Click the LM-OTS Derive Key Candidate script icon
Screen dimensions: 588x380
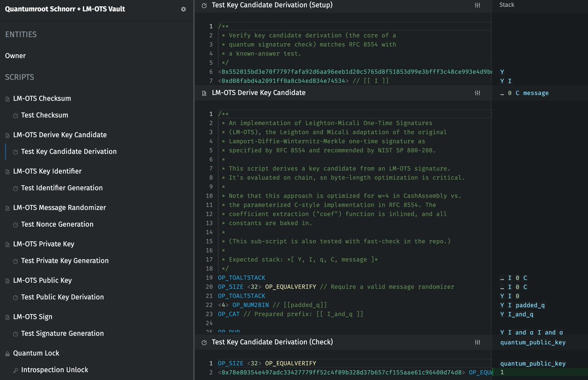coord(7,135)
